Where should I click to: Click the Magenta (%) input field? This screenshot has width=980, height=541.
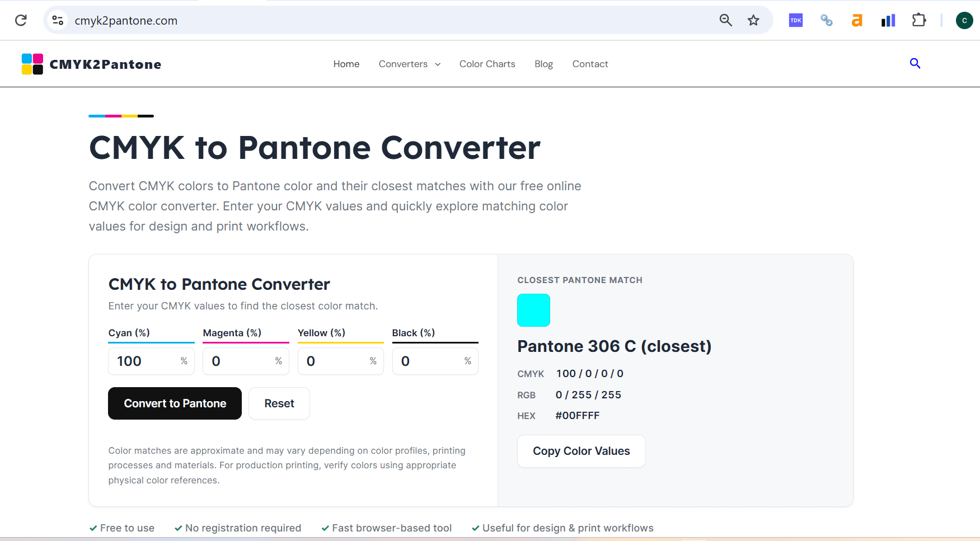tap(246, 361)
